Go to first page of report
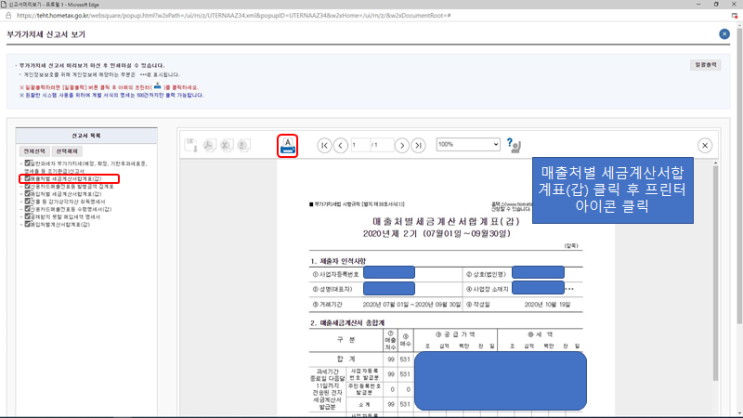Viewport: 743px width, 418px height. 325,145
